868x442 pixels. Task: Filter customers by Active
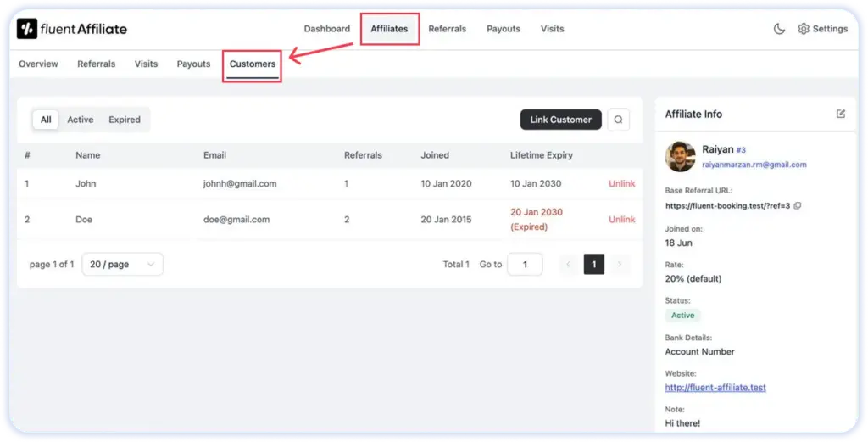tap(81, 120)
